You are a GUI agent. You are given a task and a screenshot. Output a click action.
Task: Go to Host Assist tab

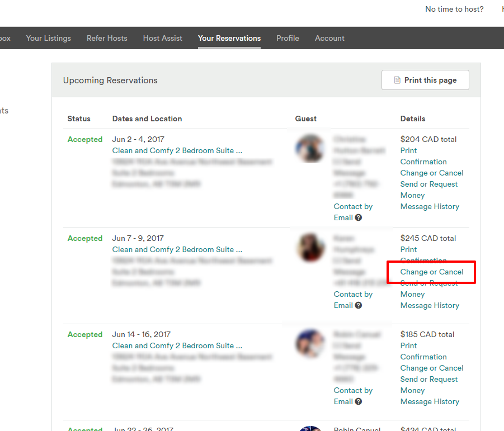tap(163, 38)
